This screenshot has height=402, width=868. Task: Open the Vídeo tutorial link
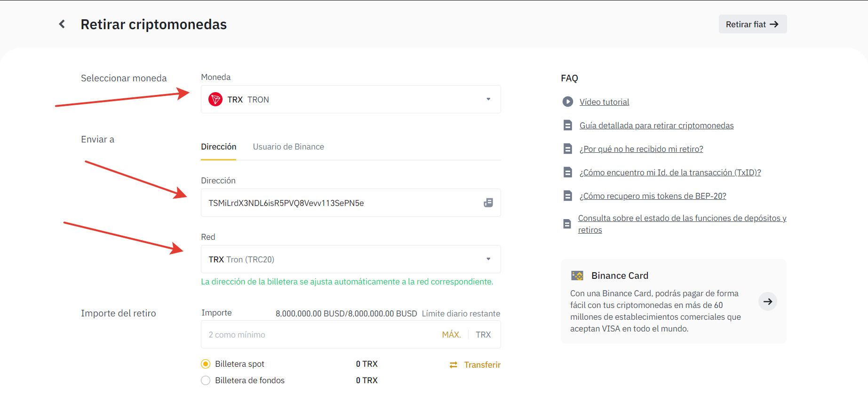604,102
